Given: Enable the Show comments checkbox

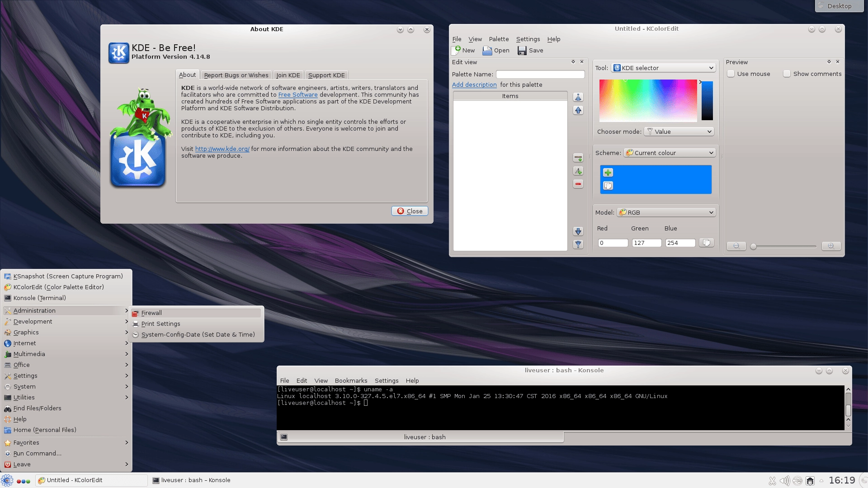Looking at the screenshot, I should tap(787, 74).
